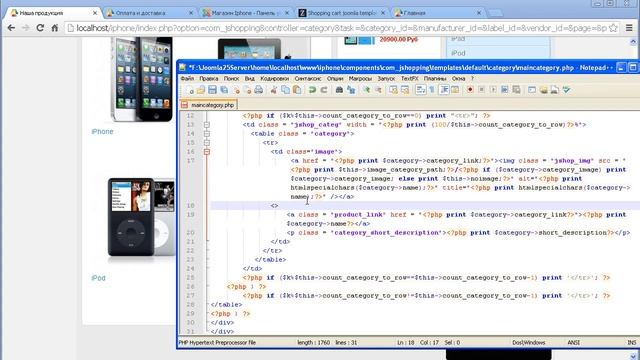Open the Chrome menu button
640x360 pixels.
[629, 28]
